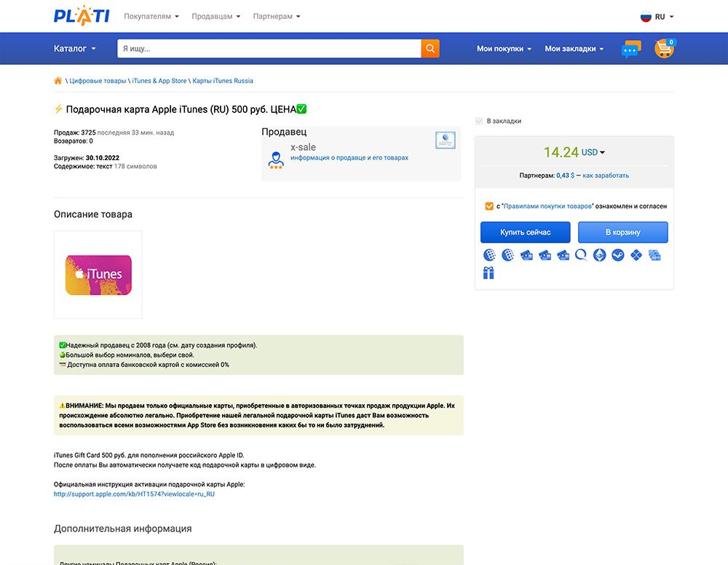The height and width of the screenshot is (565, 728).
Task: Open the "Карты iTunes Russia" breadcrumb link
Action: tap(223, 81)
